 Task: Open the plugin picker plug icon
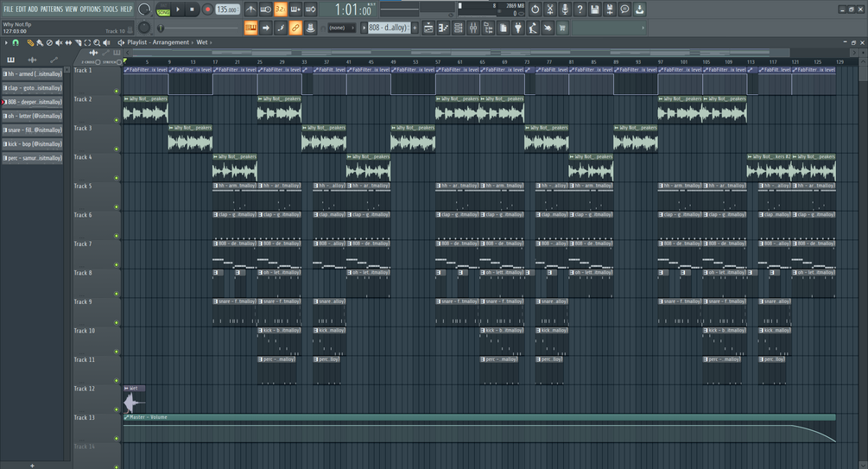point(518,28)
